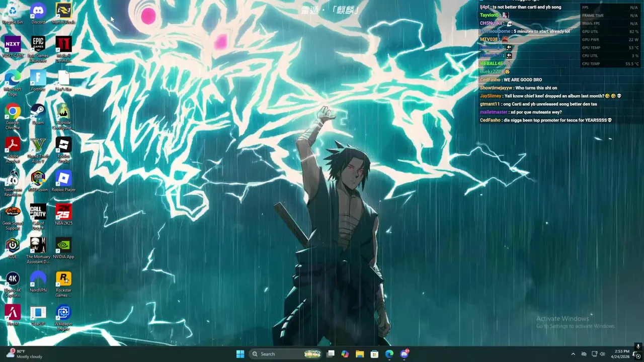Select the Geek Squad Support shortcut
This screenshot has width=644, height=362.
[x=13, y=217]
